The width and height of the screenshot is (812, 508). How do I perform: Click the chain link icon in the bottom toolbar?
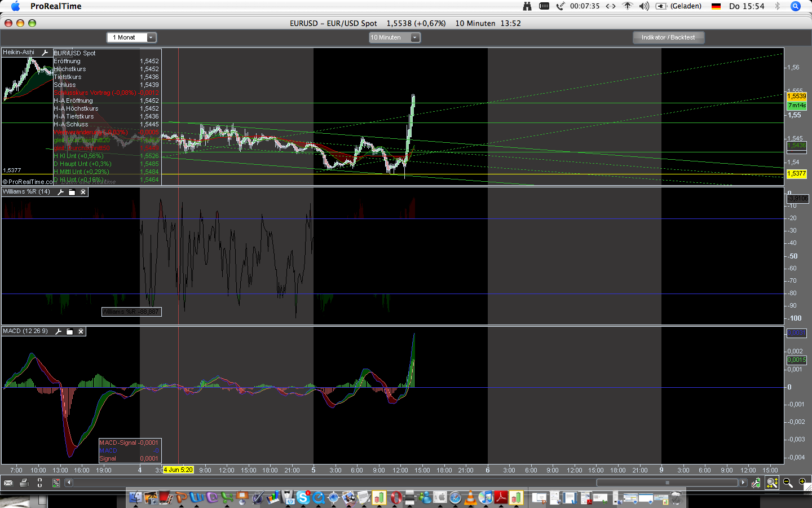click(39, 483)
